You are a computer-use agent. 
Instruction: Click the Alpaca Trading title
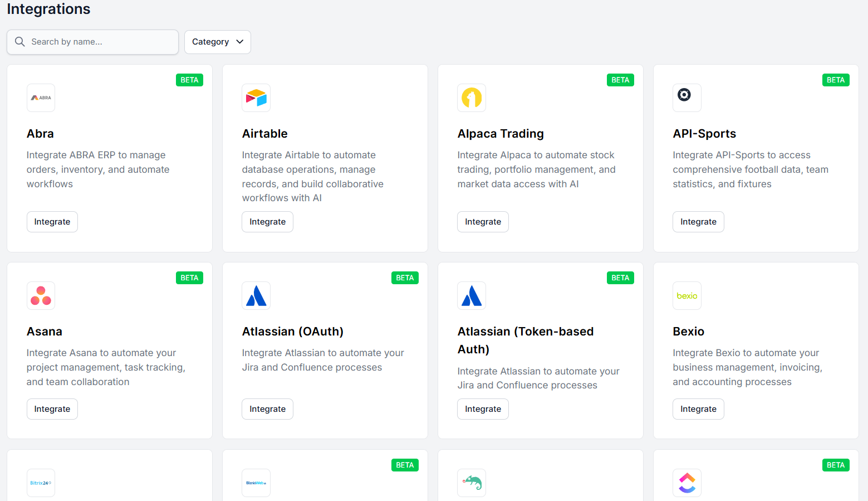pos(501,134)
